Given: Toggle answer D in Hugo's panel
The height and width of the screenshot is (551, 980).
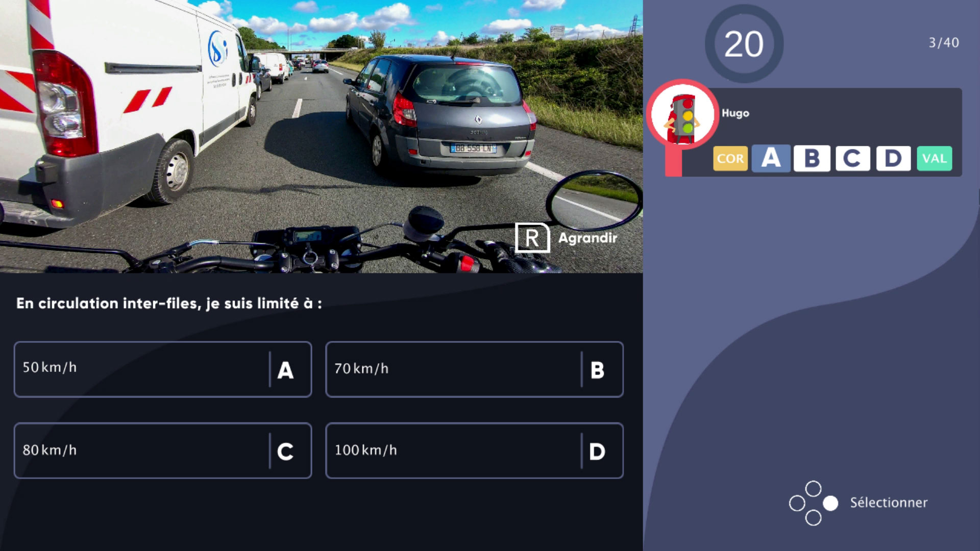Looking at the screenshot, I should click(893, 158).
